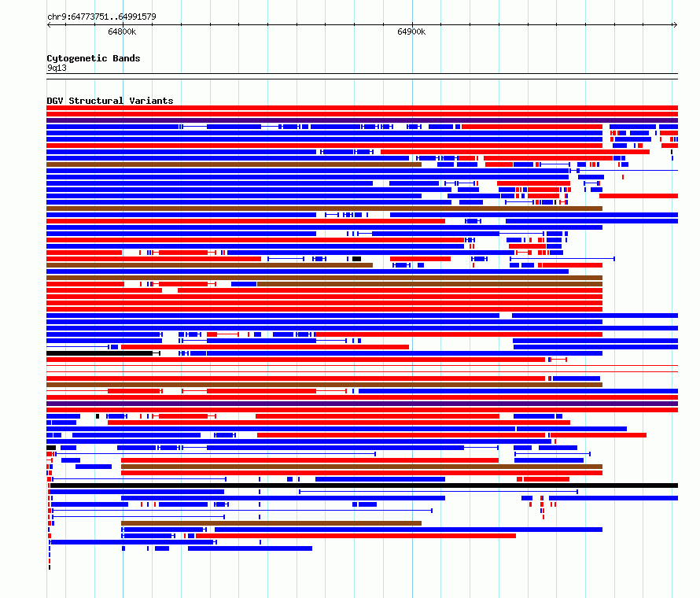The width and height of the screenshot is (700, 598).
Task: Click the chr9:64773751..64991579 coordinate label
Action: [101, 17]
